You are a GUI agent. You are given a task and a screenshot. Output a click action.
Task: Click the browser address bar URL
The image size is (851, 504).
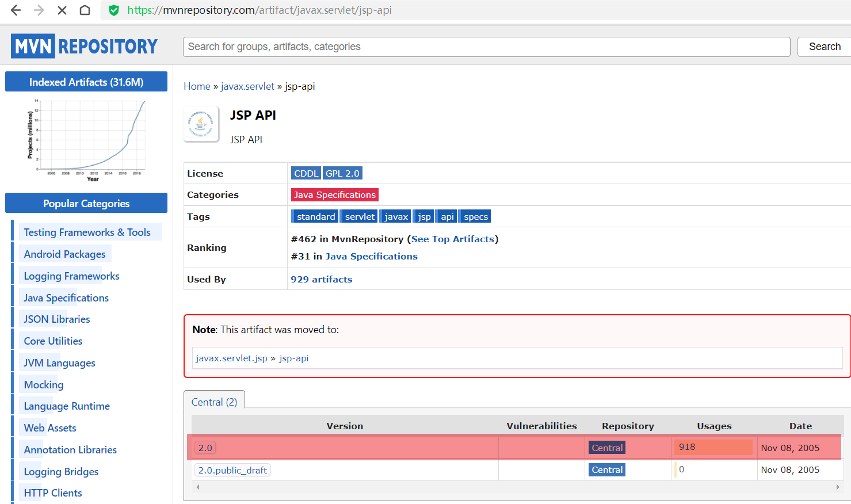click(x=259, y=10)
